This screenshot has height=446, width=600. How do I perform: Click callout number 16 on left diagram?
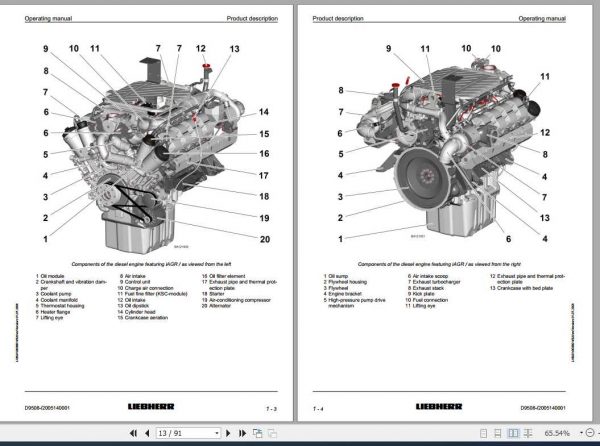point(264,153)
